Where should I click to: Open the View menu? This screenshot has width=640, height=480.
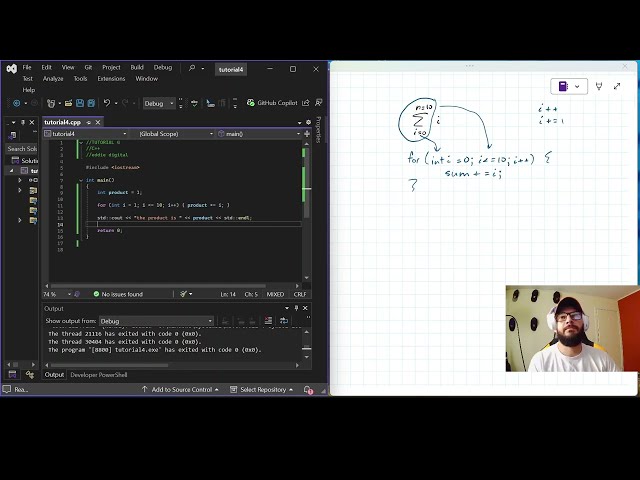point(68,67)
